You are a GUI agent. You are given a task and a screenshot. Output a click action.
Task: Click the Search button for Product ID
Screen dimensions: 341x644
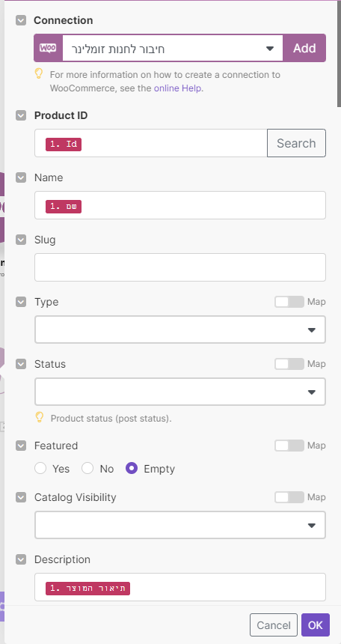(x=296, y=143)
